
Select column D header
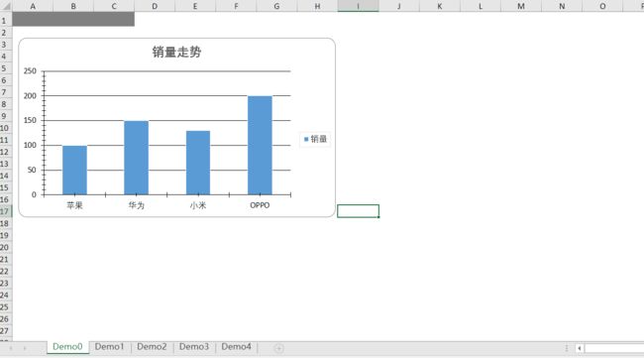(155, 6)
